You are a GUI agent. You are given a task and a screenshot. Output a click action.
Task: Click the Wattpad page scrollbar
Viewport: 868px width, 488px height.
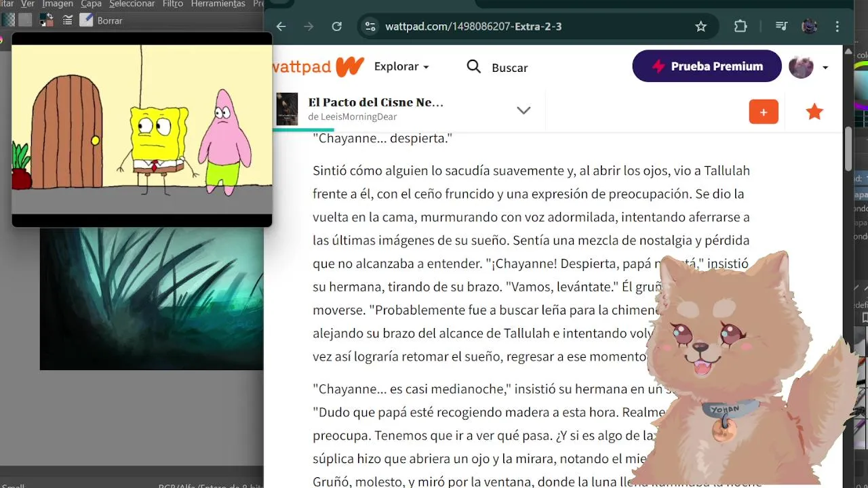(848, 148)
